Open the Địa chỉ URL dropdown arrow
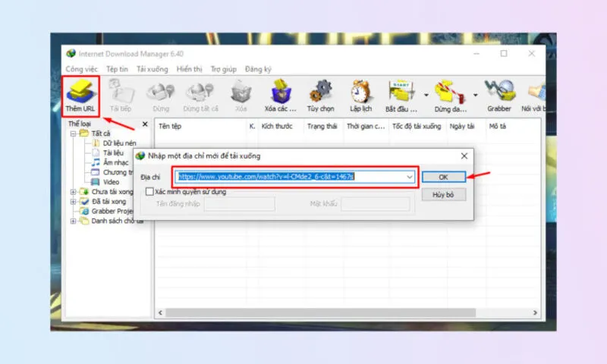Viewport: 607px width, 364px height. (x=409, y=177)
